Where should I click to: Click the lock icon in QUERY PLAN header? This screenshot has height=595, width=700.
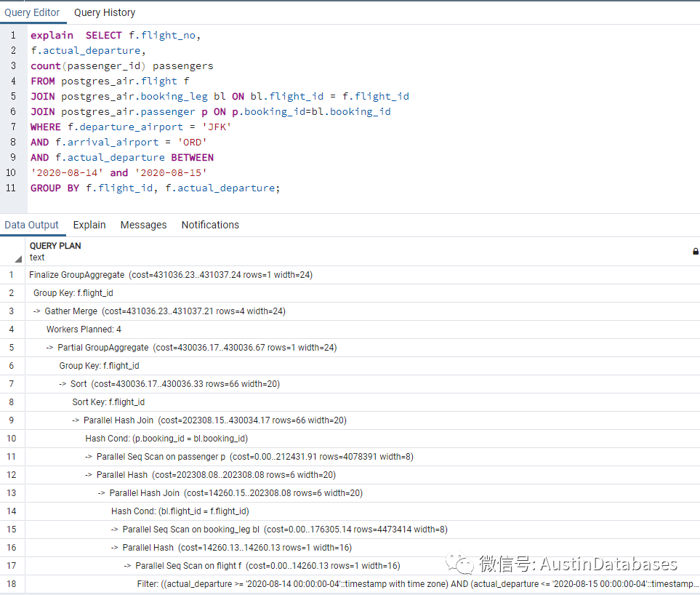point(695,252)
